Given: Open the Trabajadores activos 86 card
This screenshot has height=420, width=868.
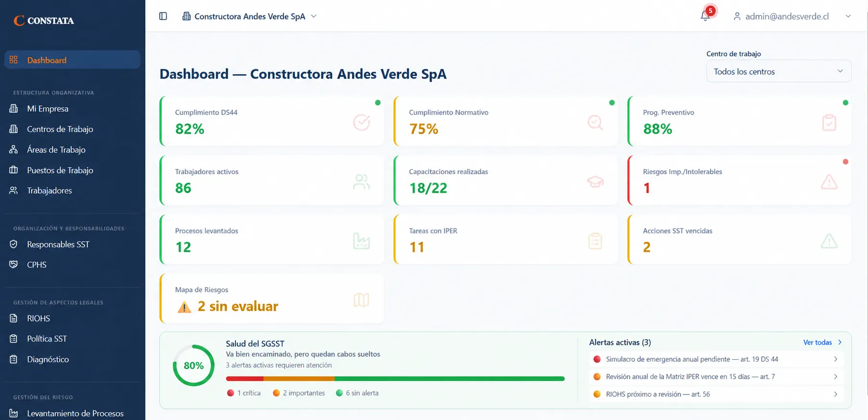Looking at the screenshot, I should pyautogui.click(x=272, y=180).
